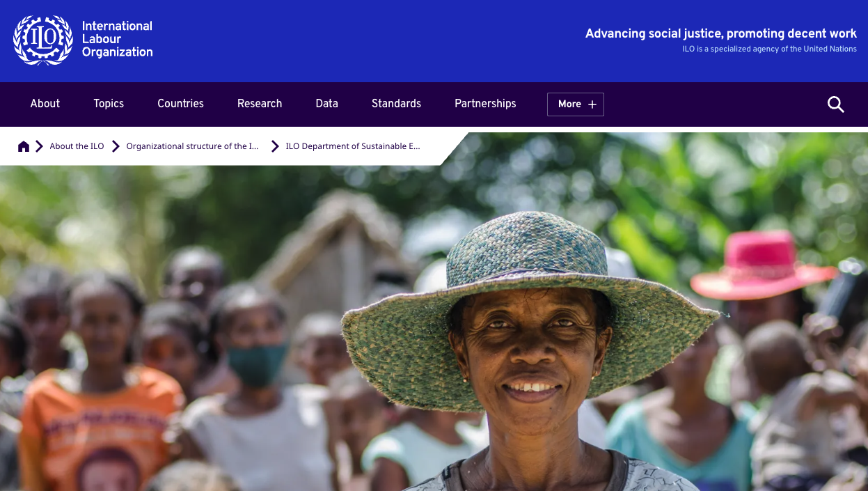Go to About the ILO breadcrumb
The width and height of the screenshot is (868, 491).
[x=77, y=146]
